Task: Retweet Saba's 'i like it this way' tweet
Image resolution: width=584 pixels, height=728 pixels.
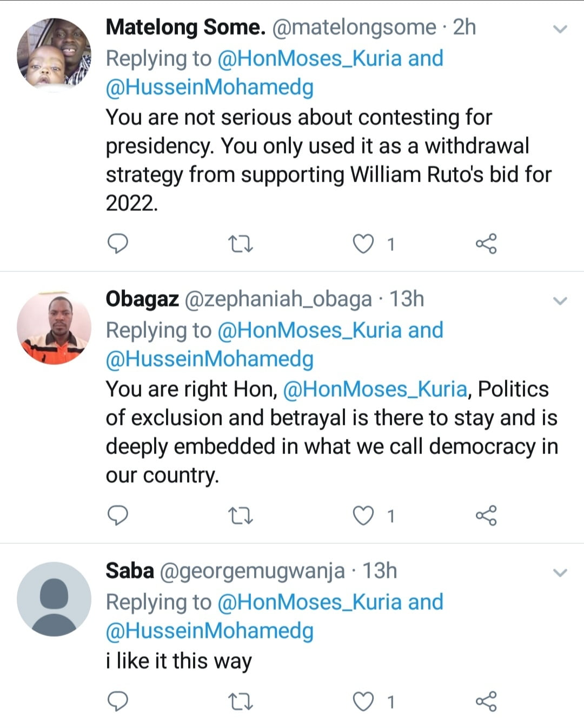Action: click(240, 702)
